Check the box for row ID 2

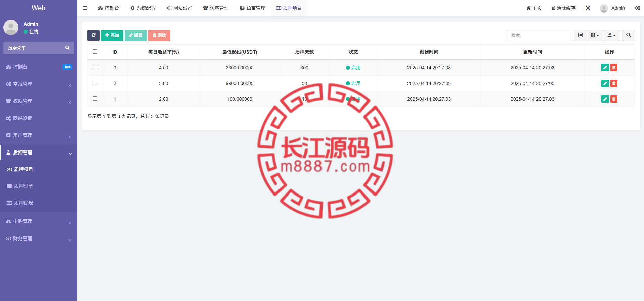[x=95, y=83]
